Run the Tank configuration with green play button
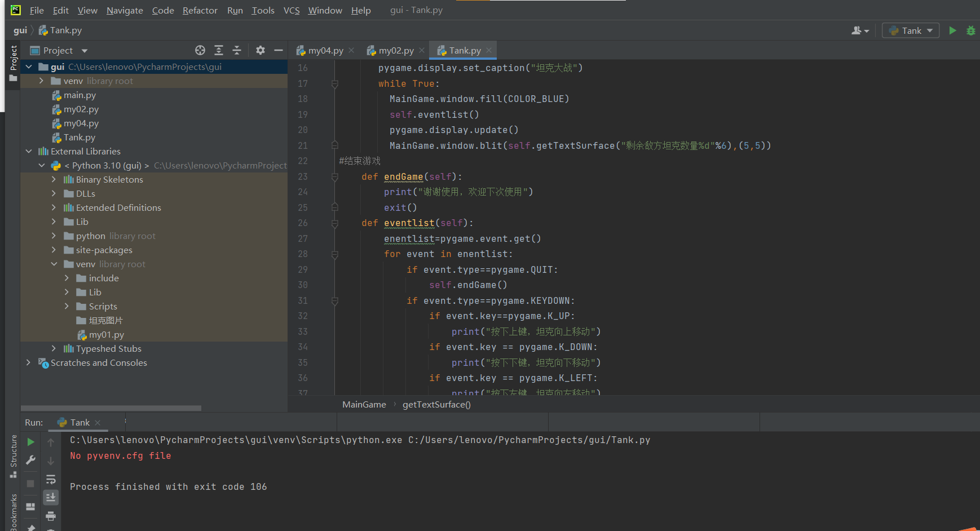980x531 pixels. 952,30
